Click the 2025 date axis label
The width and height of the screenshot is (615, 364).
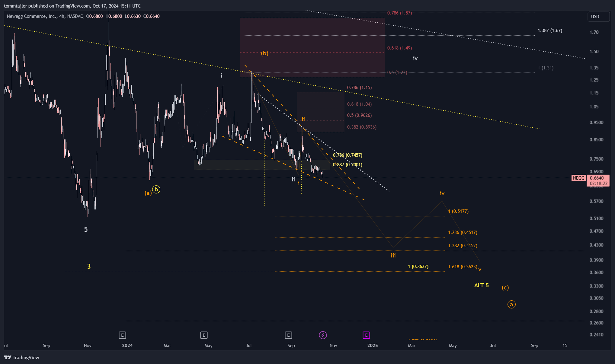[373, 346]
